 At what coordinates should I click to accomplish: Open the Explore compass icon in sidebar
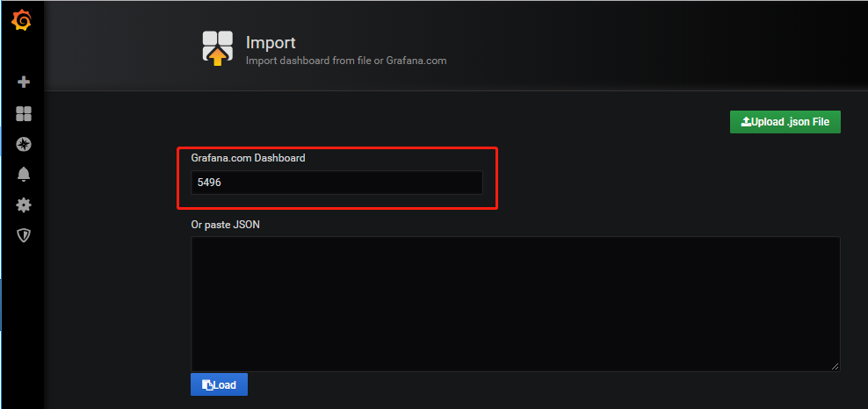coord(24,144)
